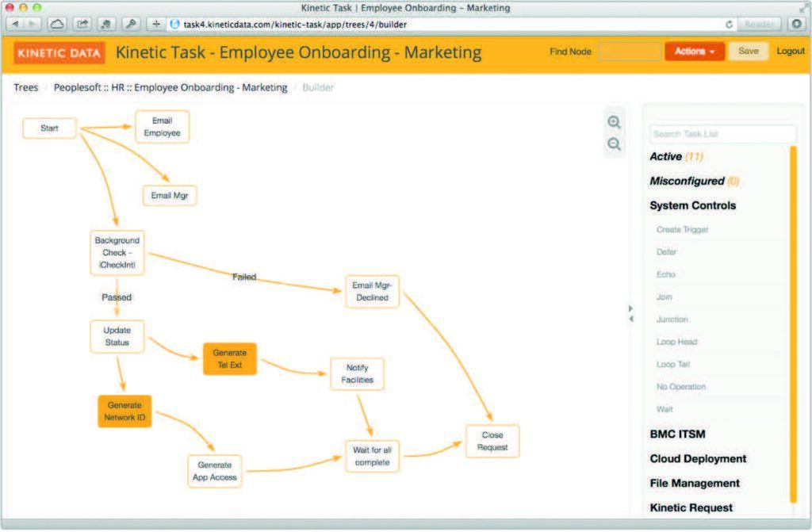Click the Save button

pos(748,52)
